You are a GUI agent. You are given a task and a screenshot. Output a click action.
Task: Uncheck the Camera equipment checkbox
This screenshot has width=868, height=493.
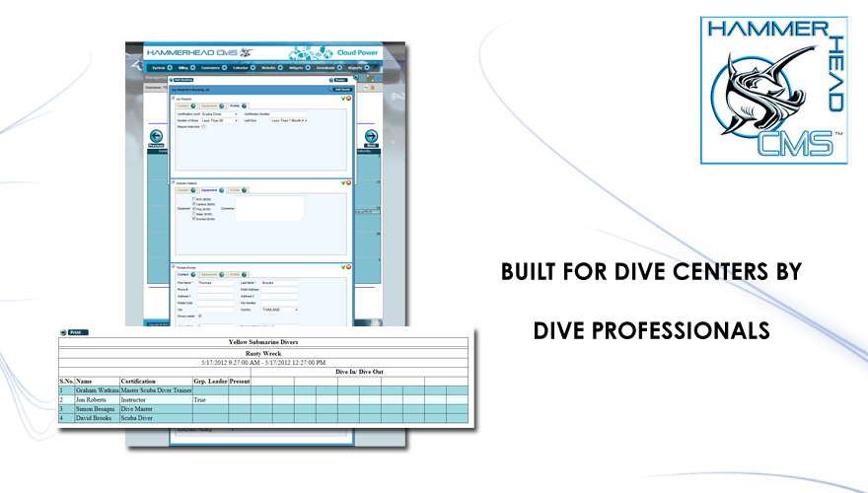194,203
